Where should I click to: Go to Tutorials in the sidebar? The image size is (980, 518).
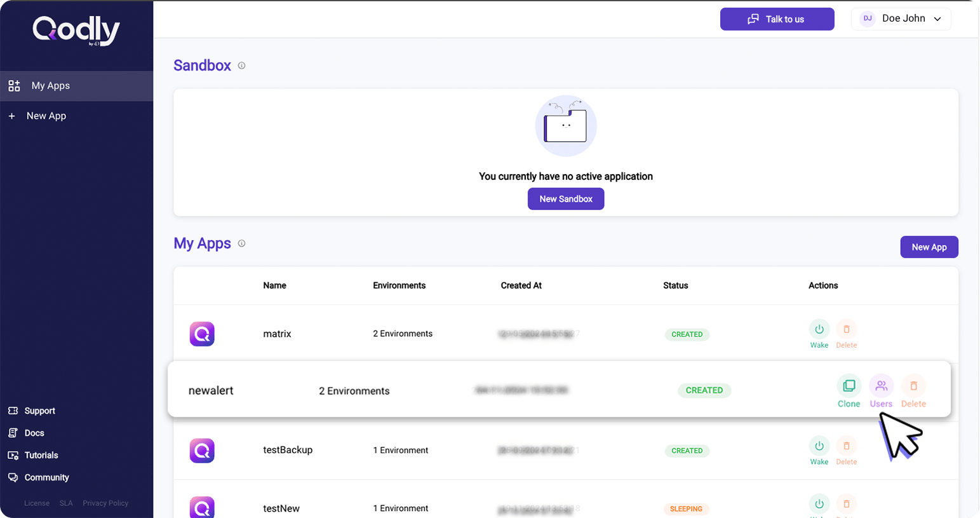[41, 455]
